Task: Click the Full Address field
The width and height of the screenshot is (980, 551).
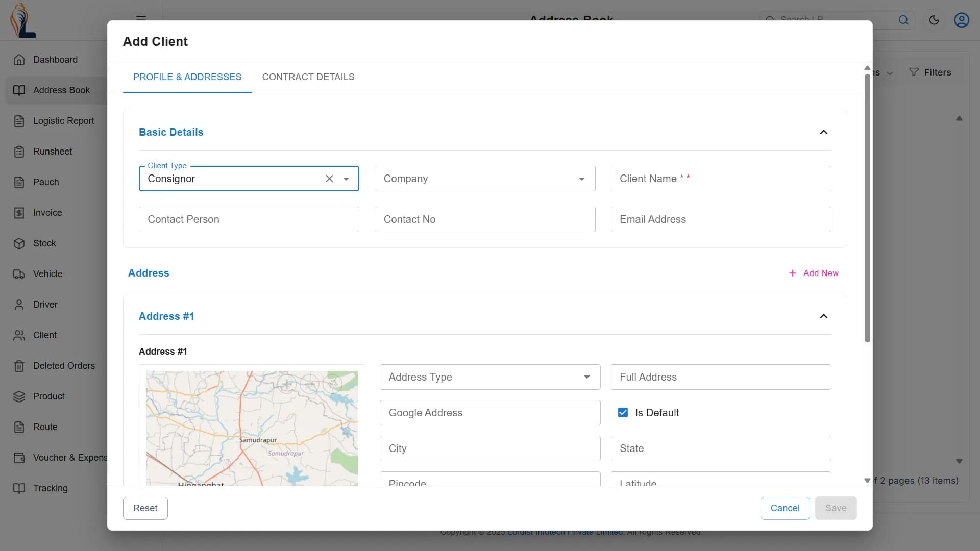Action: pyautogui.click(x=721, y=377)
